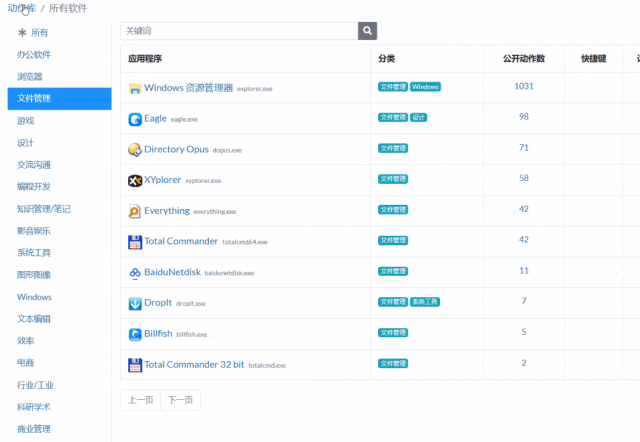Click the Billfish app icon
Viewport: 640px width, 442px height.
tap(135, 334)
